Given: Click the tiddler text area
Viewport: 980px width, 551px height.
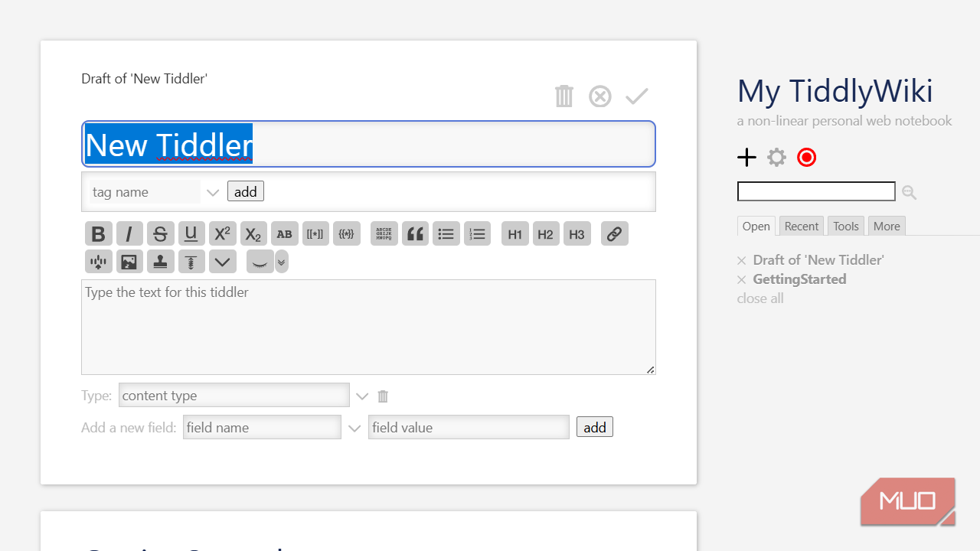Looking at the screenshot, I should 368,327.
